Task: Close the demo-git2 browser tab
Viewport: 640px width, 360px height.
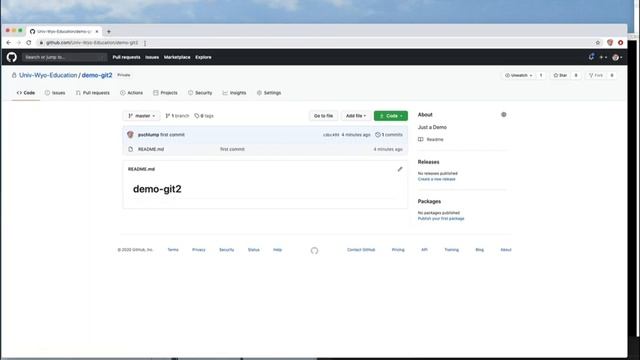Action: [x=97, y=31]
